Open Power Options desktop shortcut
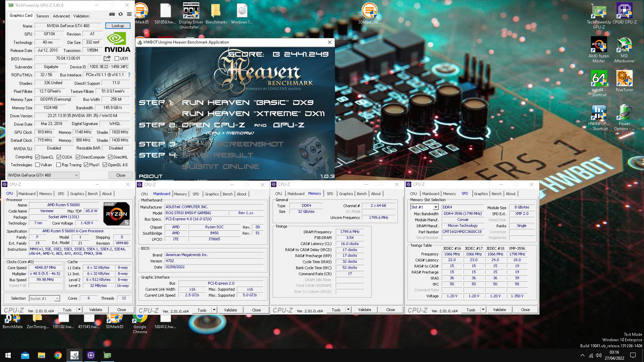 [624, 118]
